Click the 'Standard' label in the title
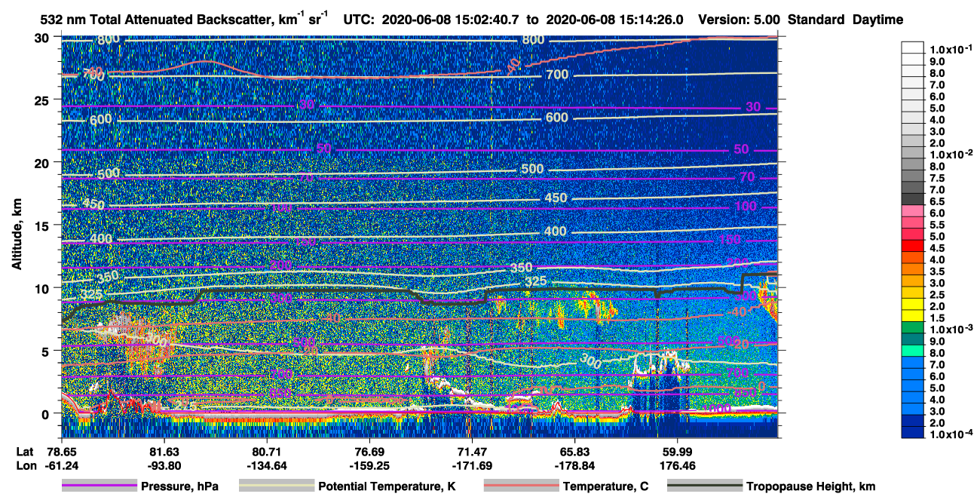 pos(816,20)
